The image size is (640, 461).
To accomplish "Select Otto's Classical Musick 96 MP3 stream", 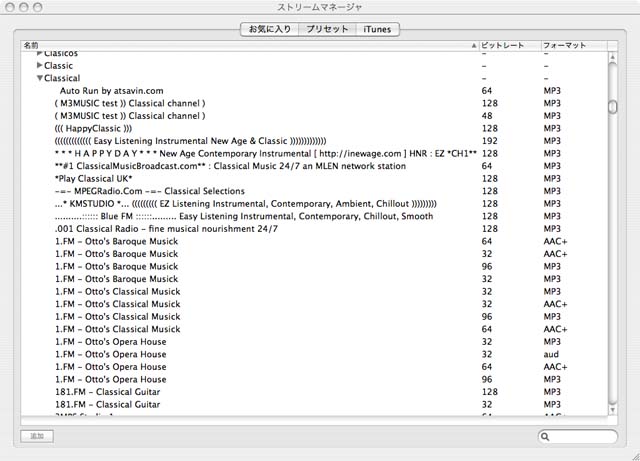I will coord(314,316).
